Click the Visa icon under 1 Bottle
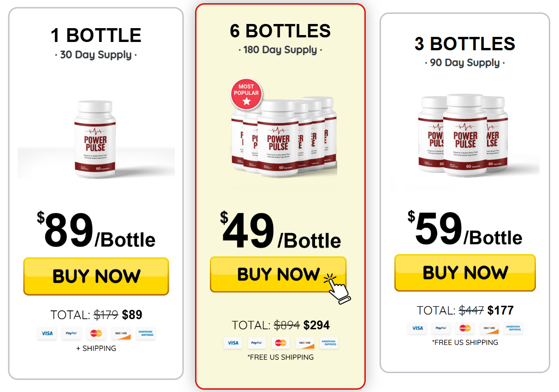Viewport: 559px width, 392px height. coord(47,333)
